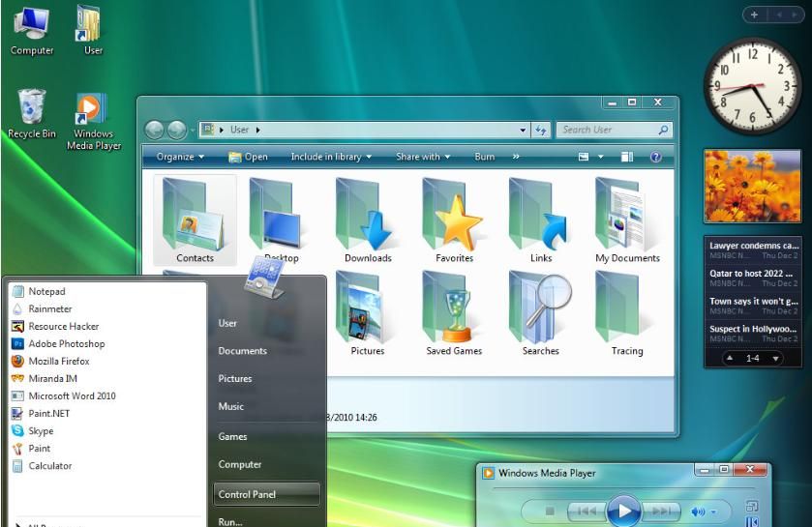This screenshot has width=812, height=527.
Task: Launch Rainmeter from the Start menu
Action: (107, 308)
